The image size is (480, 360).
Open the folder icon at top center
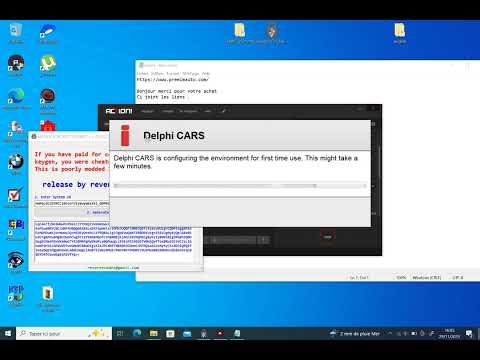[x=239, y=31]
